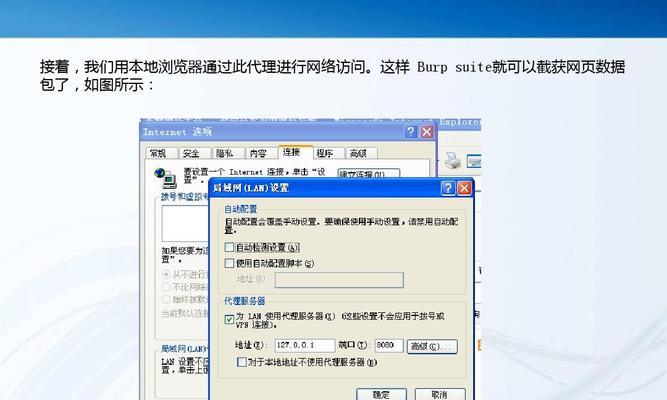Click the Internet Options help icon
This screenshot has width=667, height=400.
tap(410, 132)
